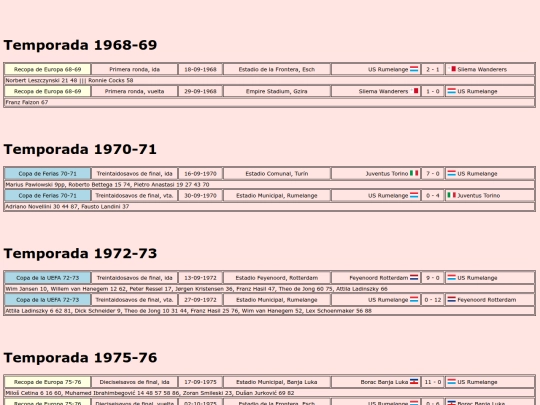The height and width of the screenshot is (405, 540).
Task: Click the Temporada 1968-69 heading
Action: (x=80, y=45)
